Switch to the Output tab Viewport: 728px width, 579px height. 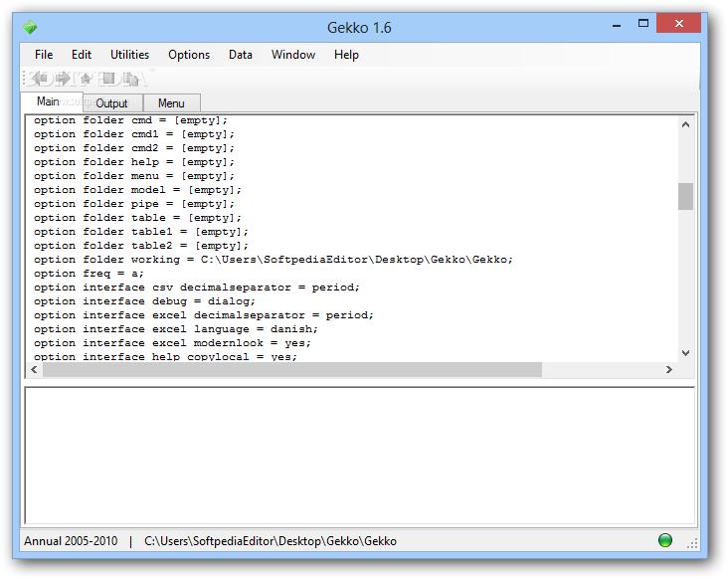pos(111,103)
